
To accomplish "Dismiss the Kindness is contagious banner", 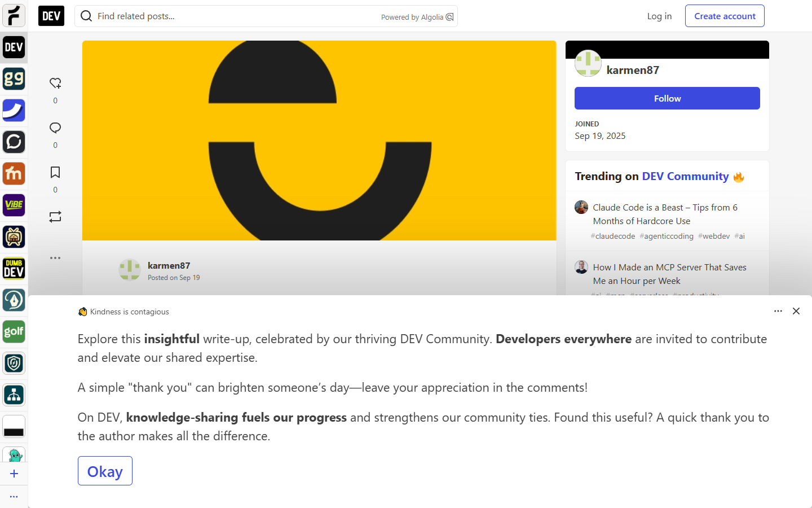I will point(796,311).
